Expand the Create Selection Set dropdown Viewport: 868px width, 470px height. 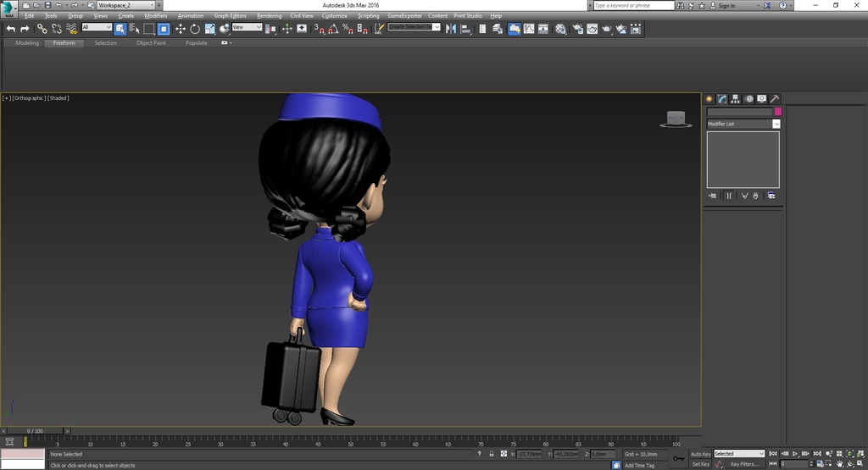[x=437, y=27]
